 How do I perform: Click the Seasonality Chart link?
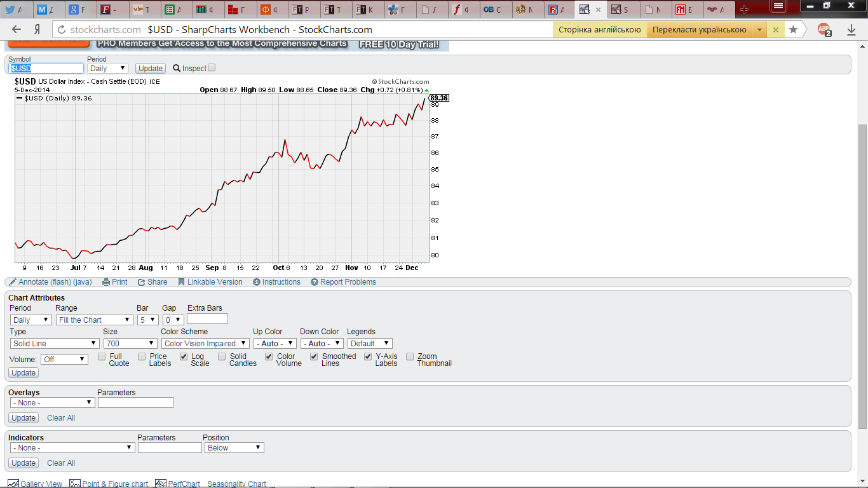tap(236, 484)
